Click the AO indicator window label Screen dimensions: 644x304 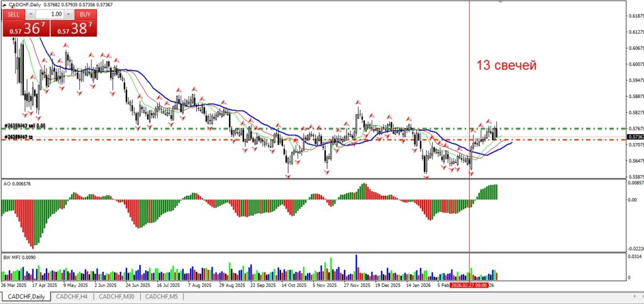point(18,184)
